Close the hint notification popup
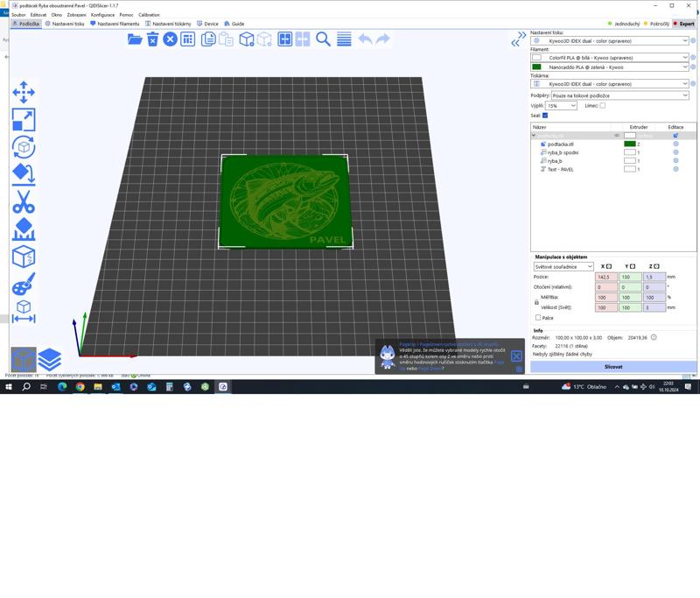This screenshot has width=700, height=598. point(516,356)
